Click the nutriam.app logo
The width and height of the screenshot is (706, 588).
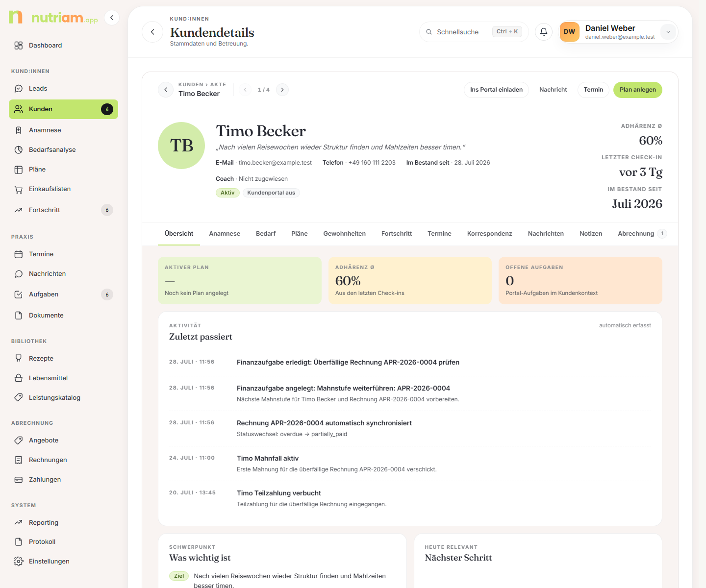[53, 18]
